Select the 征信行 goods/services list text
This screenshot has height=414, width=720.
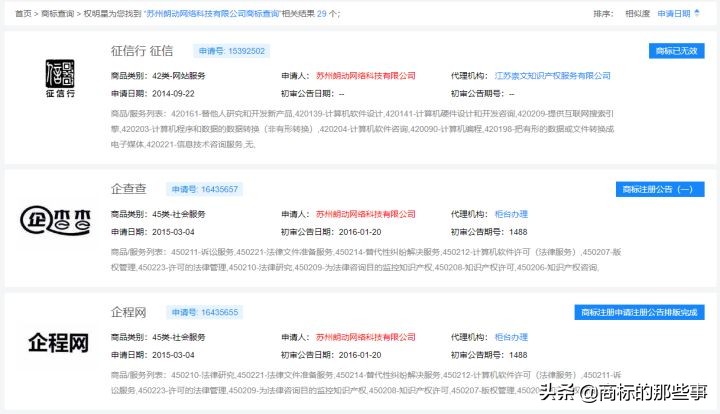363,129
